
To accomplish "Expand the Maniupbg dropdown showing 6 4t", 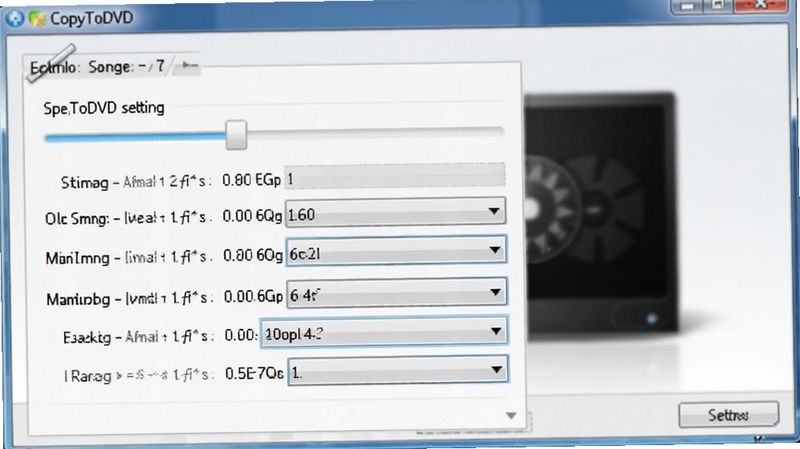I will pyautogui.click(x=397, y=293).
